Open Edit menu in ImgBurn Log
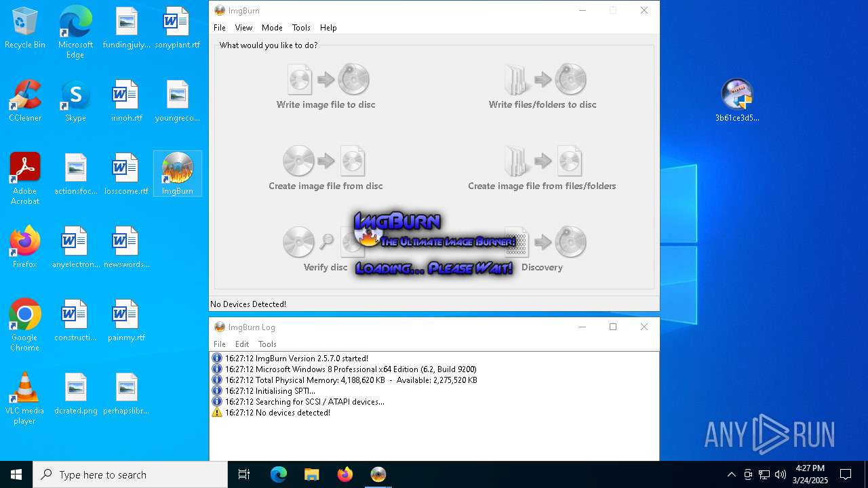Viewport: 868px width, 488px height. pyautogui.click(x=242, y=344)
